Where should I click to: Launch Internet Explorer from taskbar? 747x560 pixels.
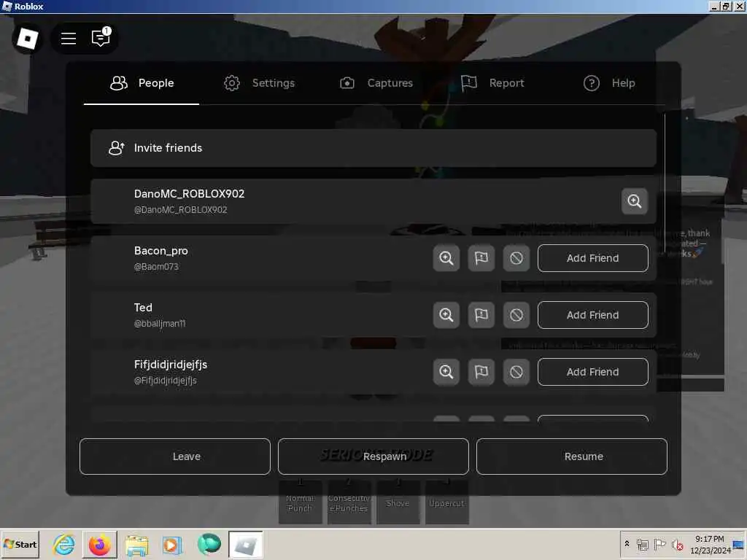(x=64, y=545)
